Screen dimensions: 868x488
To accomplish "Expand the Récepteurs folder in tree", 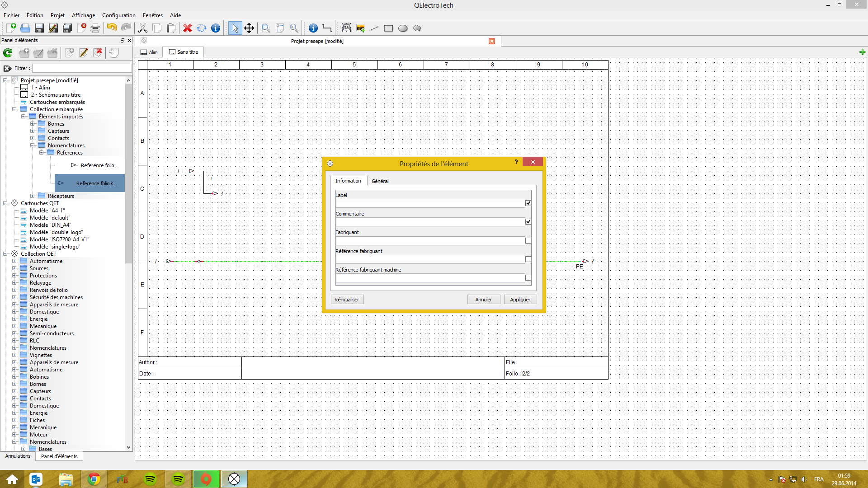I will click(x=32, y=196).
